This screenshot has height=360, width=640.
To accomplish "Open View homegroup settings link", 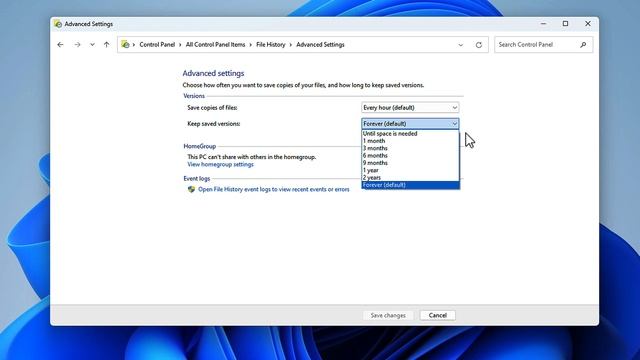I will pyautogui.click(x=220, y=164).
